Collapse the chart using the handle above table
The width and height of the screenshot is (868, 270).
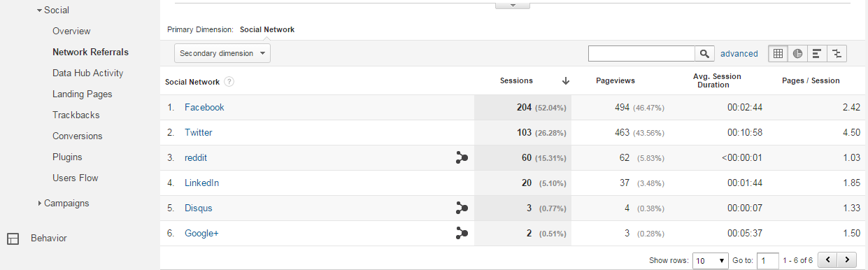pos(513,5)
